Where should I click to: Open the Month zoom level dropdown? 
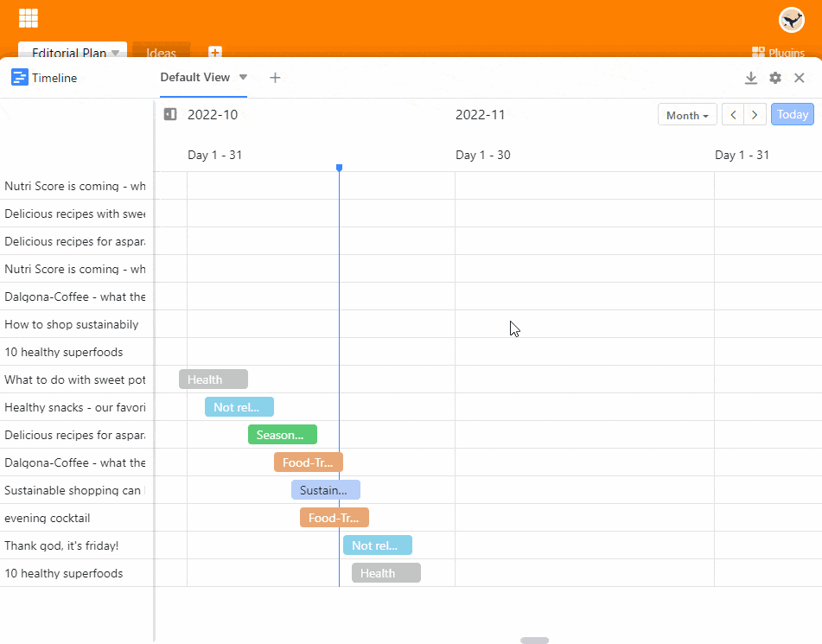pos(687,114)
